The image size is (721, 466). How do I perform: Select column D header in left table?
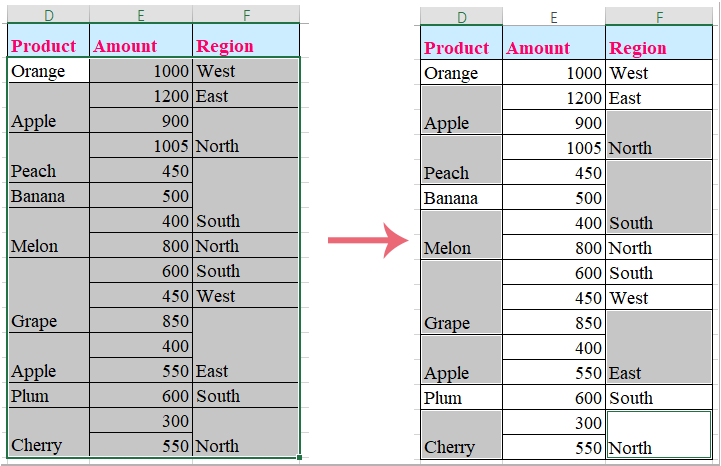click(48, 13)
